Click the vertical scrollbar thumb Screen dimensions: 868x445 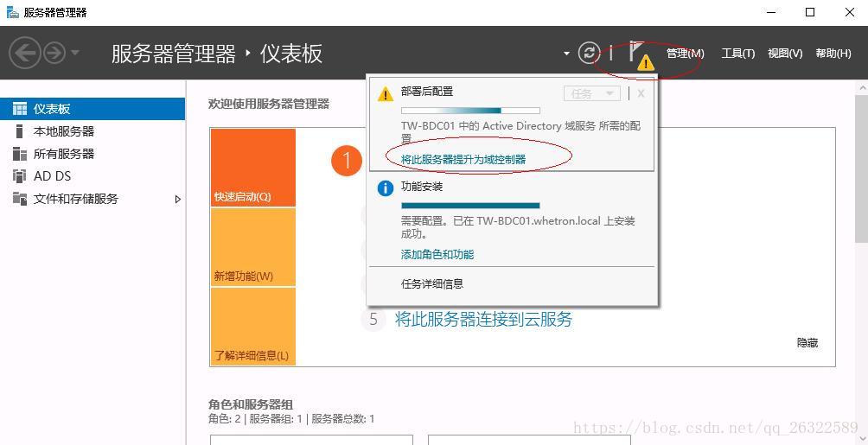pyautogui.click(x=862, y=168)
